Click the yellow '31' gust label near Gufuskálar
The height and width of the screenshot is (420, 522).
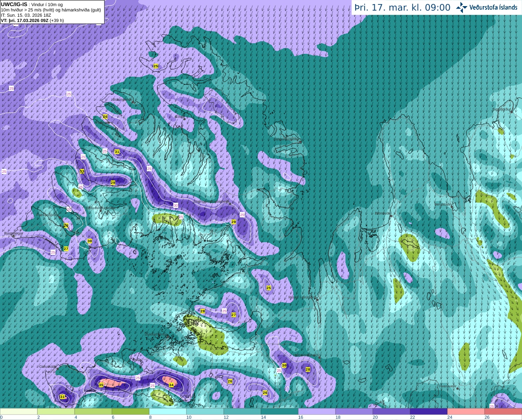click(x=62, y=397)
